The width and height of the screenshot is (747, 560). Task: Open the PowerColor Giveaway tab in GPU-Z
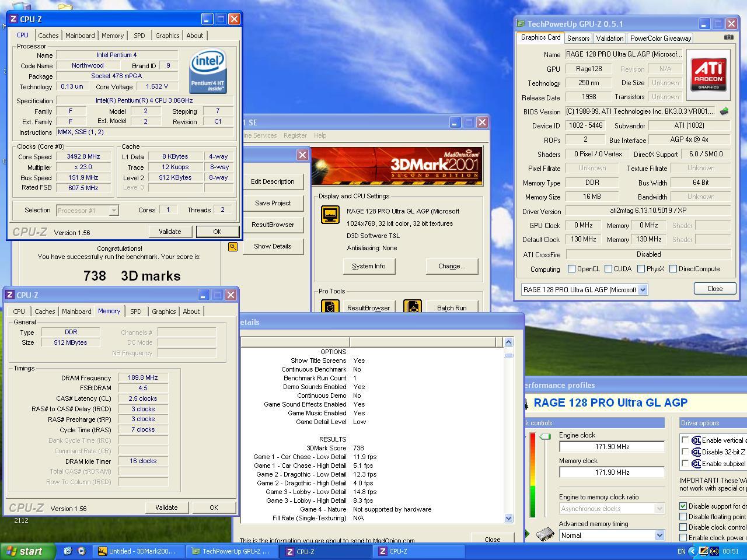tap(661, 38)
